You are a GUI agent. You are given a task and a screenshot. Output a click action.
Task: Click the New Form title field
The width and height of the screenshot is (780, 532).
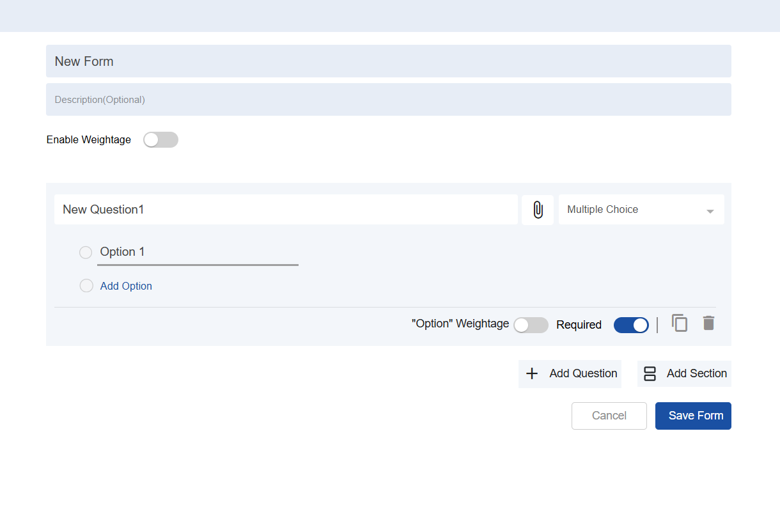388,61
